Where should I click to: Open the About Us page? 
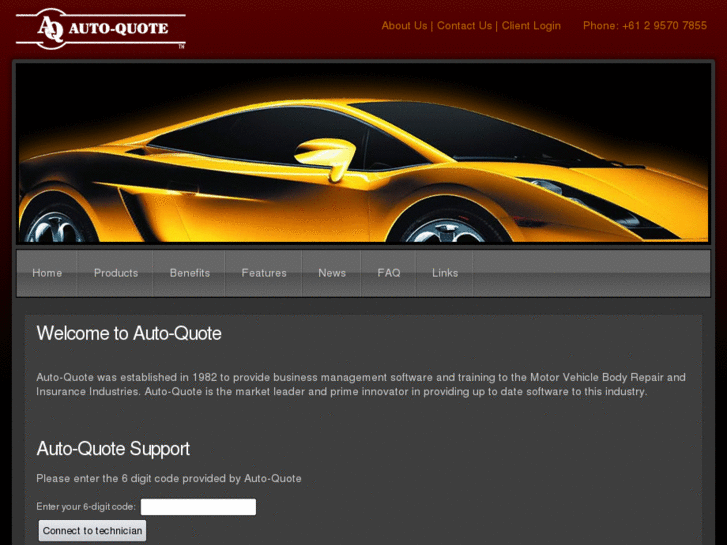coord(404,26)
